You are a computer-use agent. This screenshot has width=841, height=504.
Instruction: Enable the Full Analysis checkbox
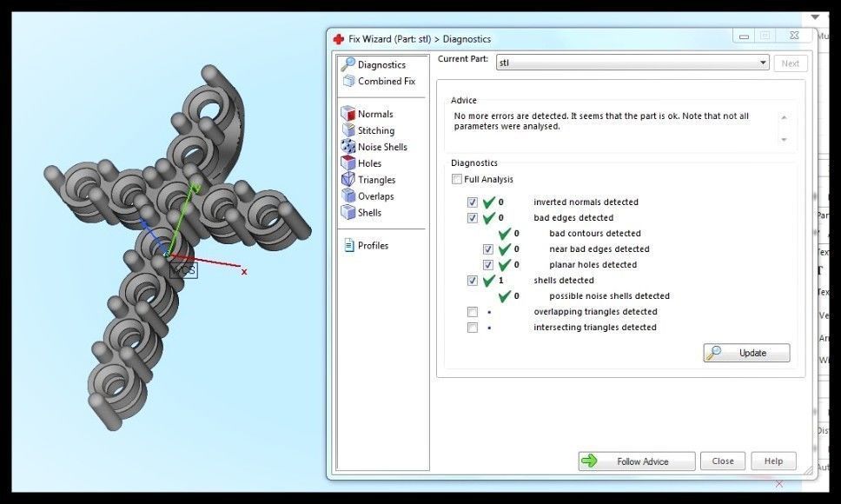457,179
